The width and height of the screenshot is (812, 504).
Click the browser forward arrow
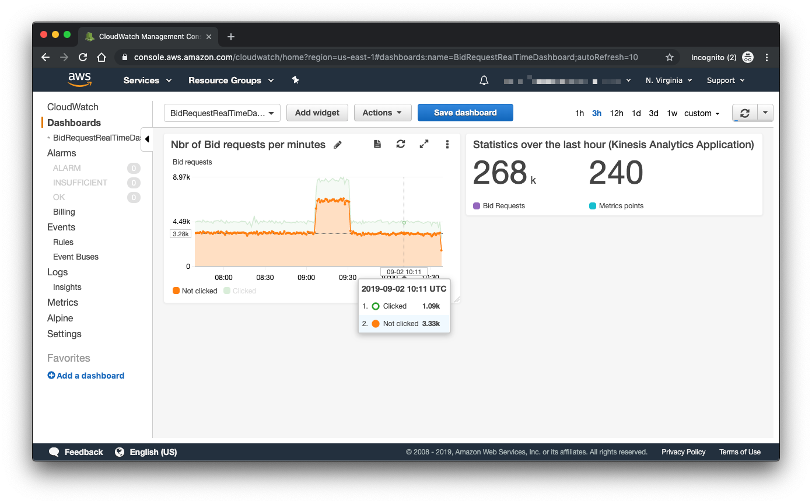(x=64, y=57)
